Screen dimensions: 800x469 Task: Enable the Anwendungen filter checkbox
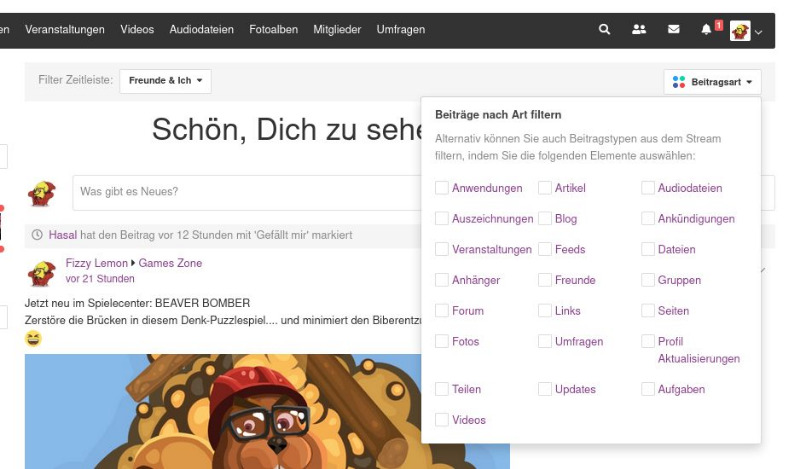coord(442,188)
